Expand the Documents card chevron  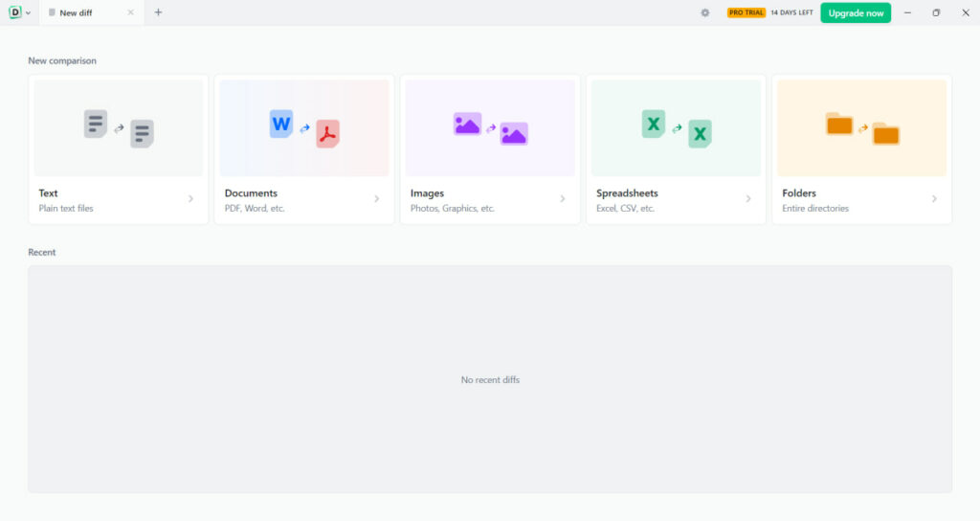pos(376,199)
